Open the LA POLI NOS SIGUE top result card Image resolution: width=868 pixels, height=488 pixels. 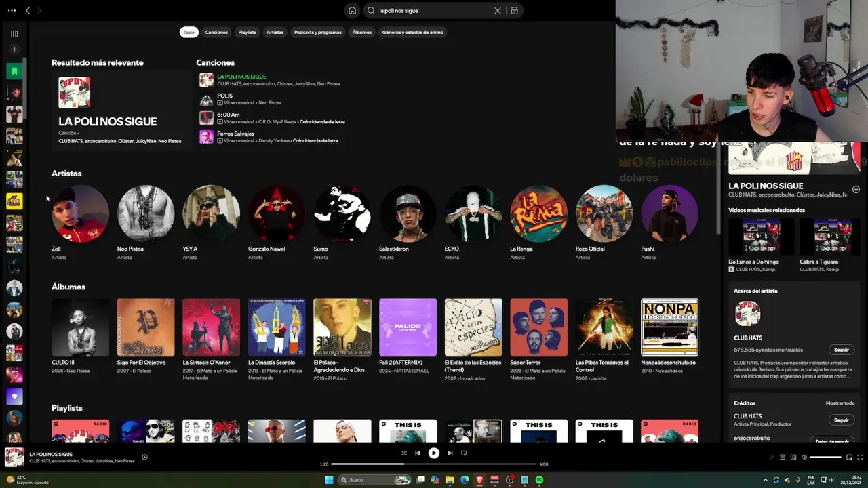121,110
